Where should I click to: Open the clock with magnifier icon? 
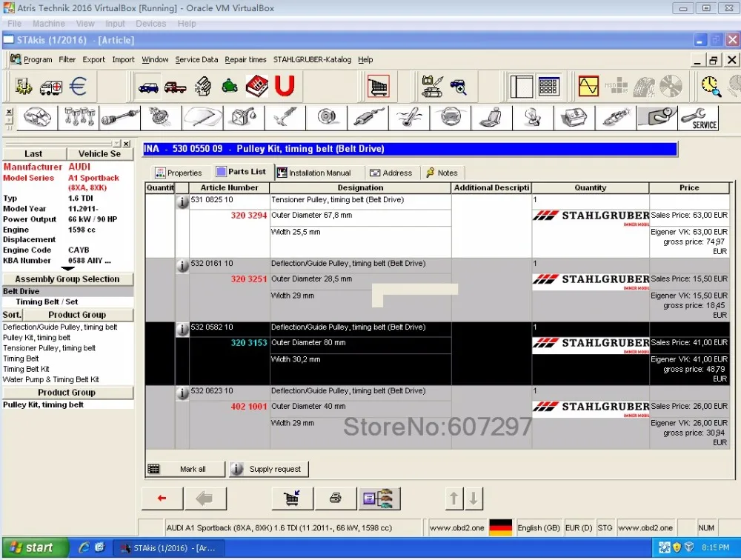(x=711, y=87)
